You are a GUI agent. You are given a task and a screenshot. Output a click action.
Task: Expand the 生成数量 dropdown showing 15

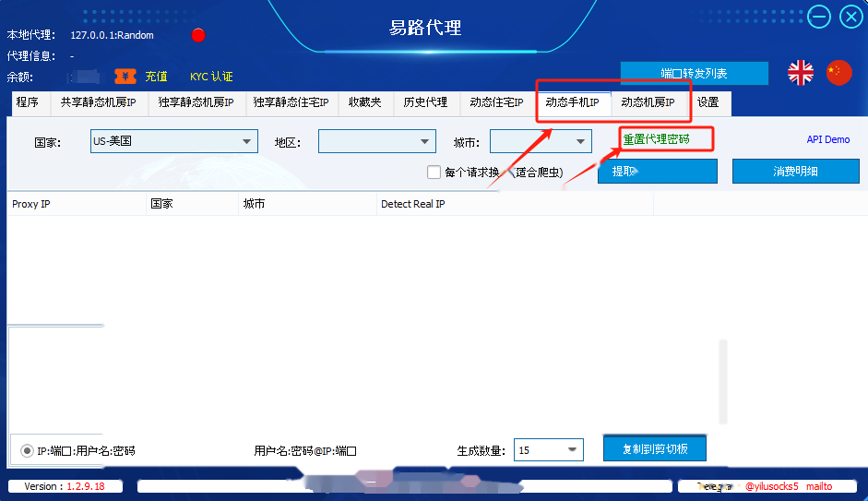coord(549,450)
